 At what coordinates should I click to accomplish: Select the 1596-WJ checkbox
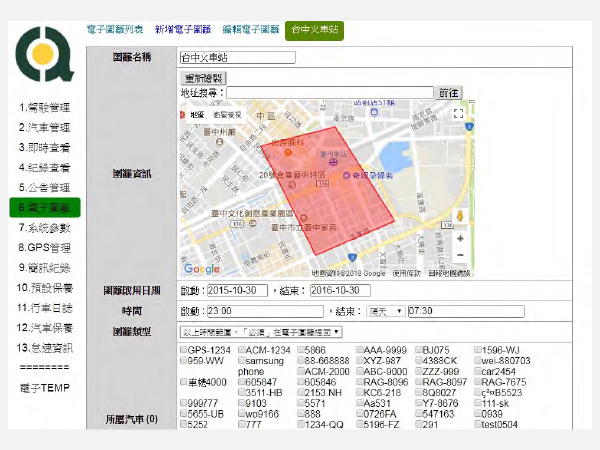point(478,349)
